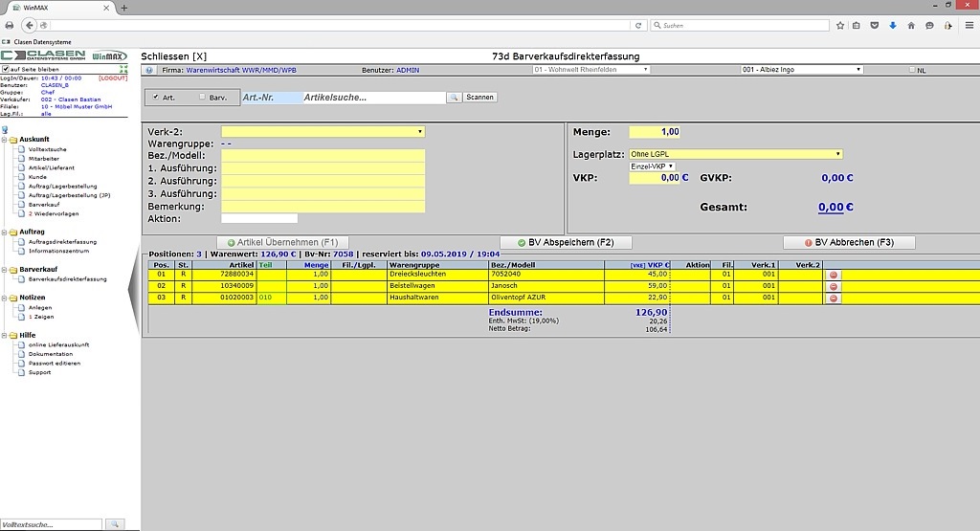The image size is (980, 531).
Task: Open Artikel/Lieferant in the sidebar
Action: pyautogui.click(x=52, y=168)
